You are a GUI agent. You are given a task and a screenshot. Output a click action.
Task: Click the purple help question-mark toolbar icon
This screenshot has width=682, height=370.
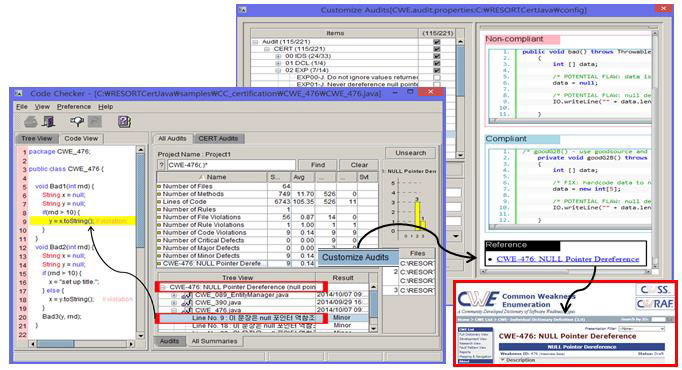click(x=125, y=122)
